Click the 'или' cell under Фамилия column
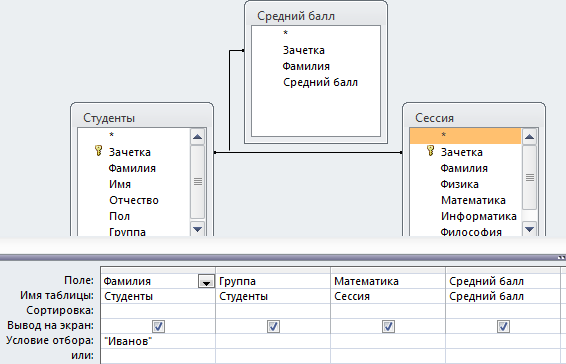The height and width of the screenshot is (364, 566). [158, 356]
